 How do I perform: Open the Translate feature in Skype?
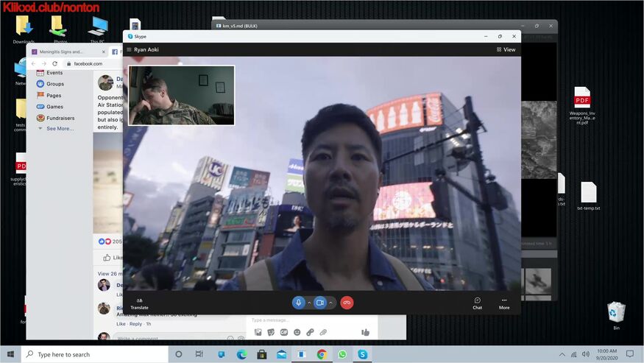coord(139,303)
